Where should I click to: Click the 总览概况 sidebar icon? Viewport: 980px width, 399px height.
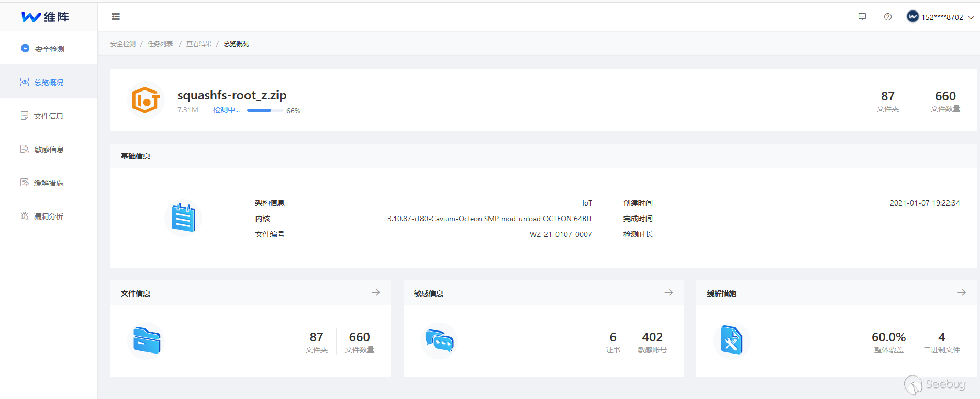(25, 82)
